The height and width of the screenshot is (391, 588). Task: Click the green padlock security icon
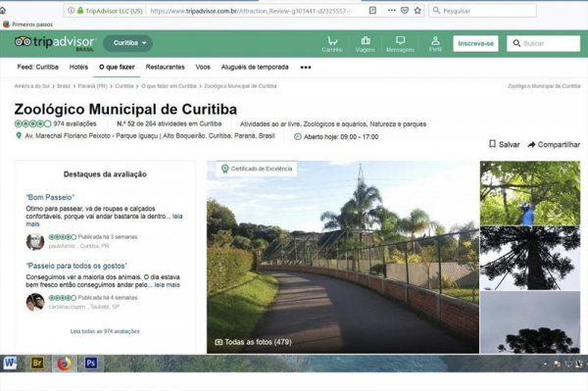[80, 11]
